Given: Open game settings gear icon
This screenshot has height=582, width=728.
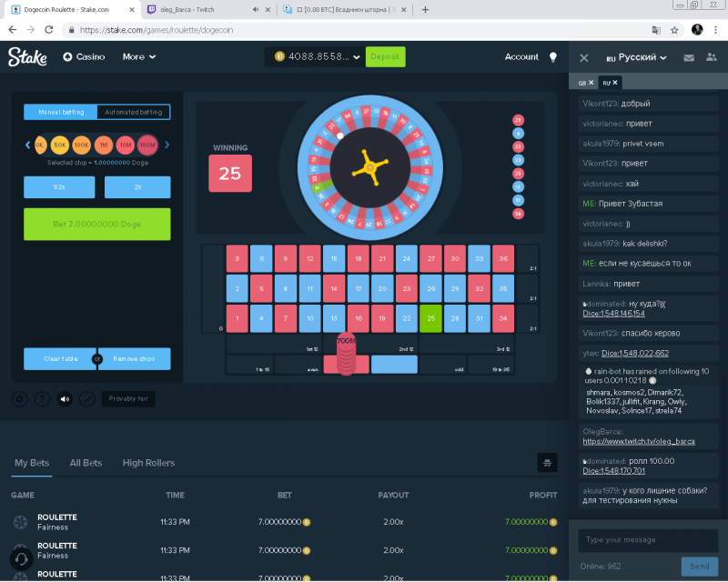Looking at the screenshot, I should click(x=19, y=398).
